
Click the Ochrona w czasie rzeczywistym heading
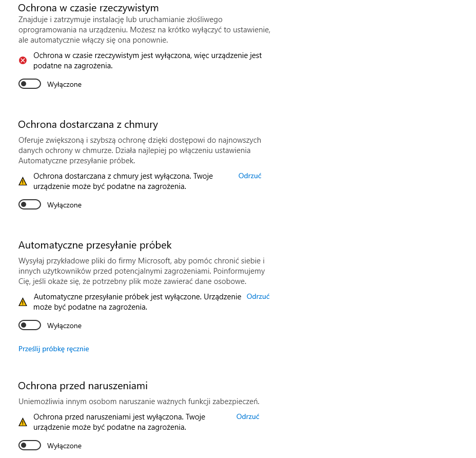pyautogui.click(x=88, y=8)
